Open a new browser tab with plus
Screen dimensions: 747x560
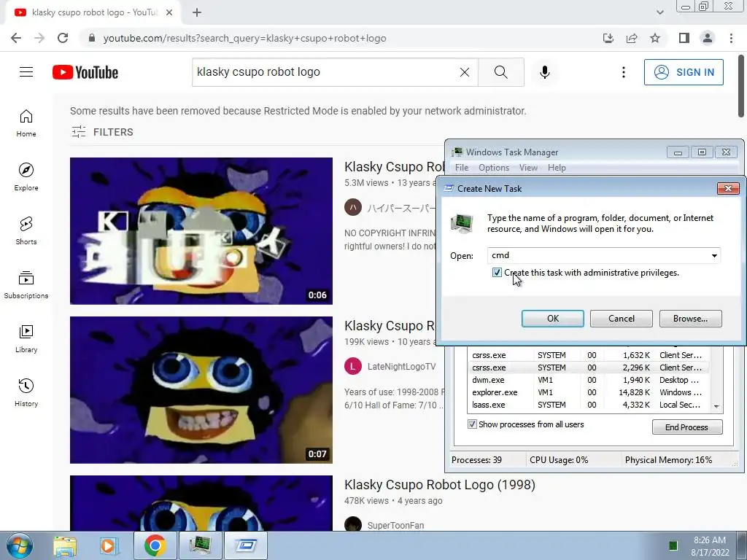[x=197, y=12]
